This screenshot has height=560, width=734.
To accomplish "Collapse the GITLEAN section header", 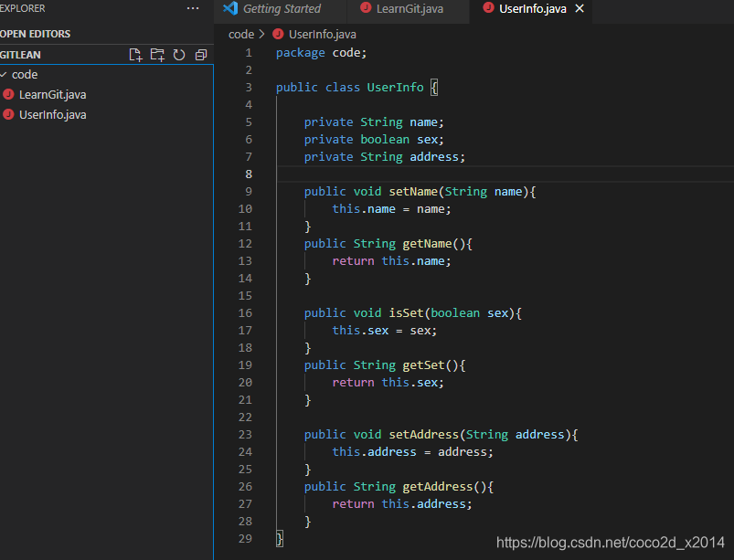I will (x=20, y=55).
